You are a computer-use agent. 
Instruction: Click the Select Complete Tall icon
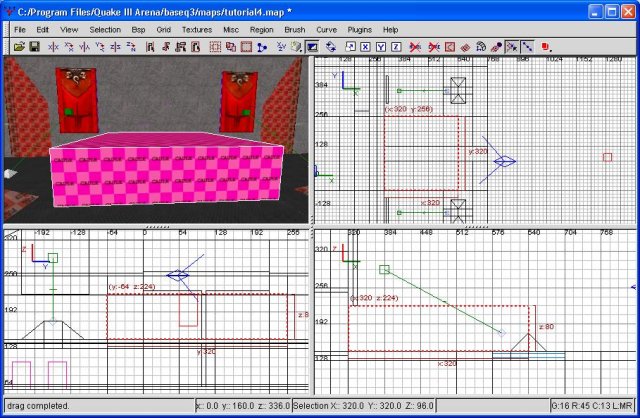tap(150, 47)
